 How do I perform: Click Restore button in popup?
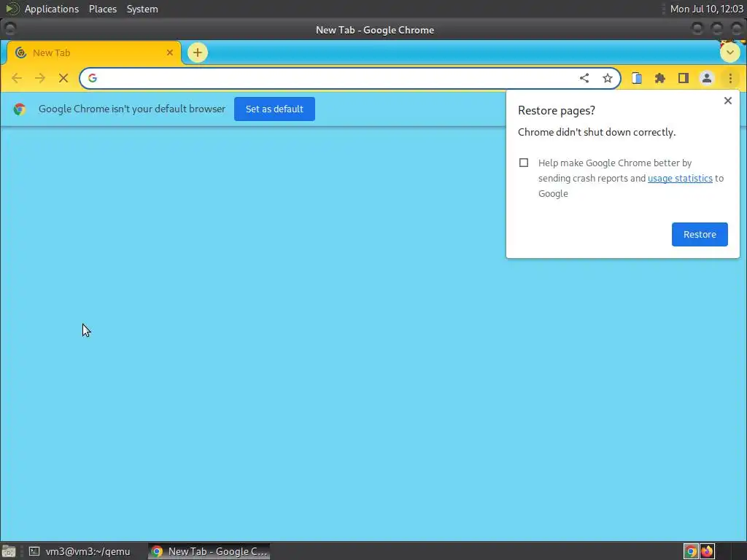(x=700, y=234)
